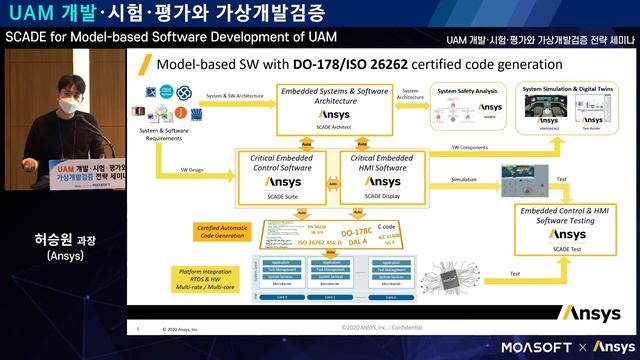Click the world map simulation thumbnail
This screenshot has width=640, height=360.
pos(525,181)
